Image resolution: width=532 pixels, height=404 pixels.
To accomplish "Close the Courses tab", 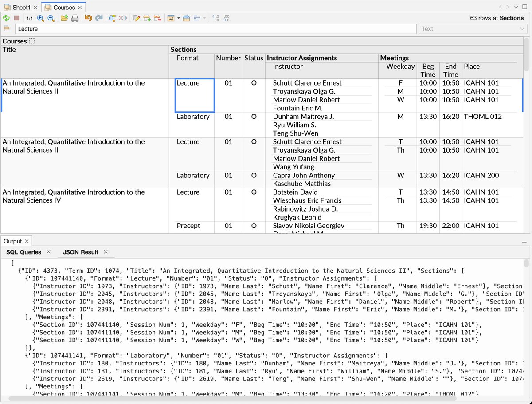I will [80, 8].
